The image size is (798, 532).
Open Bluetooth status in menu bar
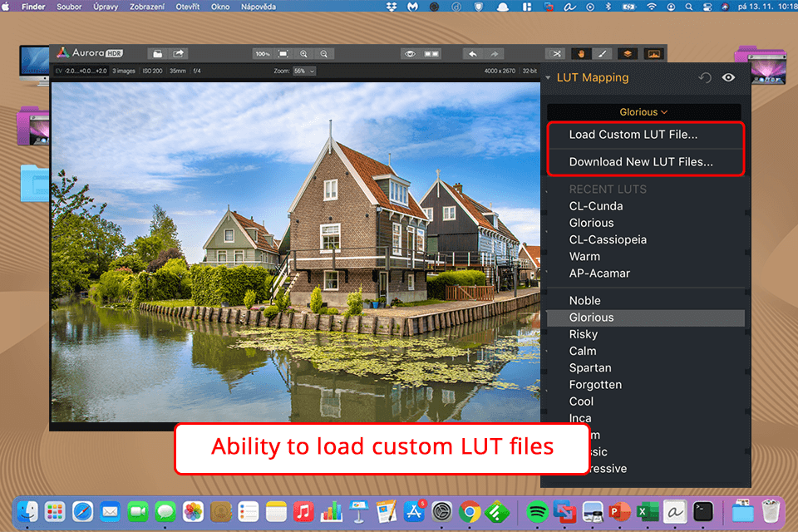[608, 7]
